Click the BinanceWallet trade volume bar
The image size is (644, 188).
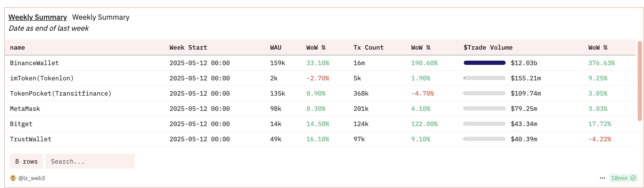pyautogui.click(x=484, y=63)
